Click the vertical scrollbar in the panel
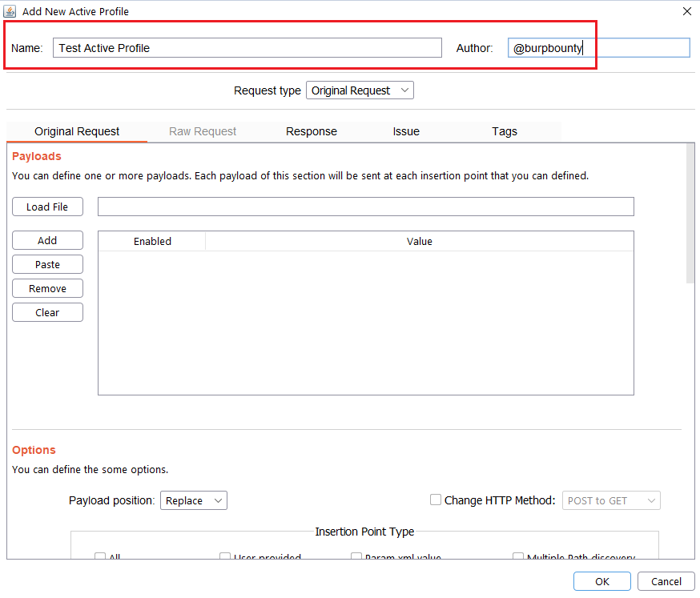 [690, 214]
